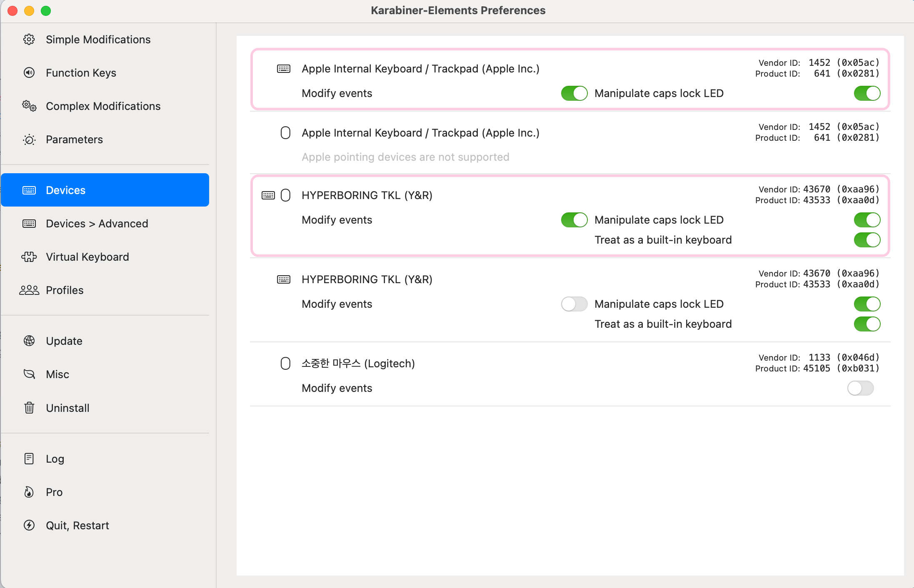Select the Log sidebar item
914x588 pixels.
pyautogui.click(x=105, y=458)
